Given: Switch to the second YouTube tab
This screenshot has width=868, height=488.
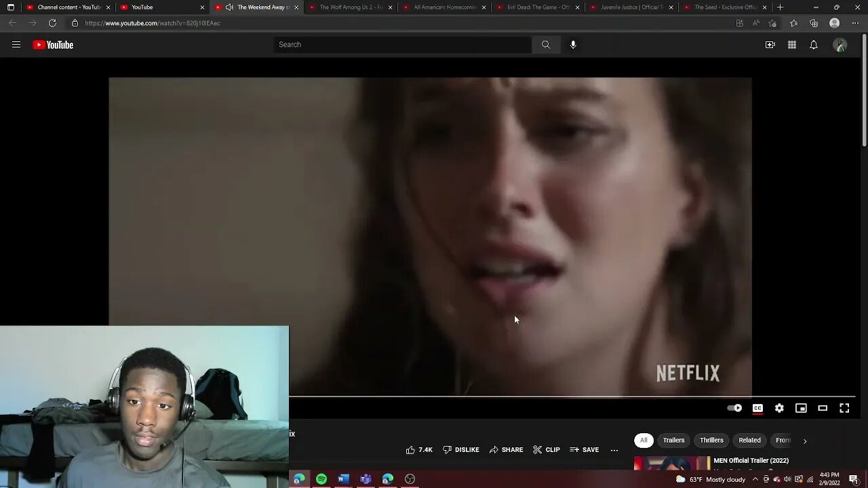Looking at the screenshot, I should pos(161,7).
